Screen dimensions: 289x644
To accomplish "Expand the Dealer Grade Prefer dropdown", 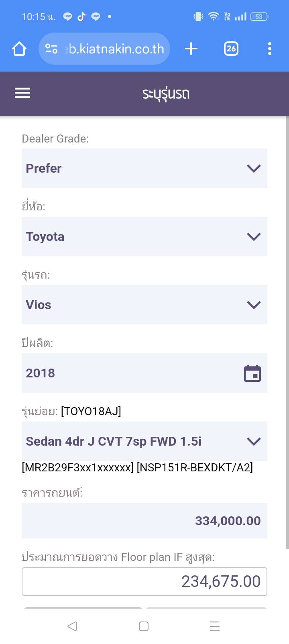I will [144, 168].
